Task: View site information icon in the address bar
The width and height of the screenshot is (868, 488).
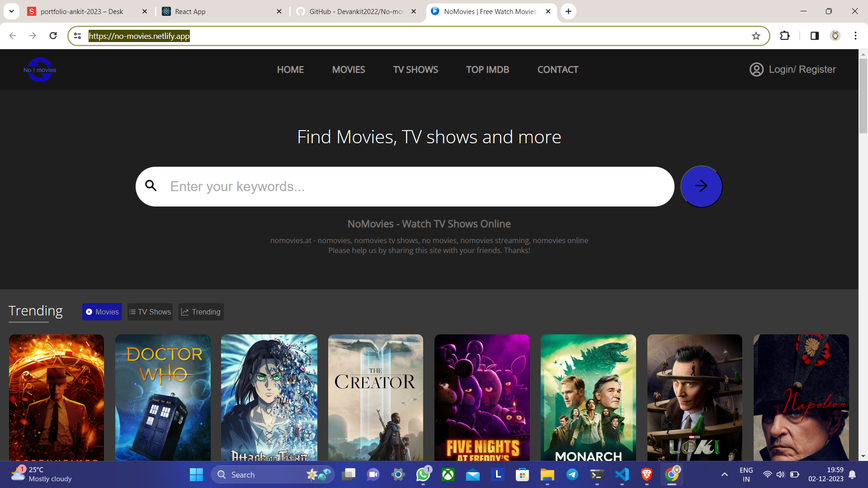Action: tap(78, 36)
